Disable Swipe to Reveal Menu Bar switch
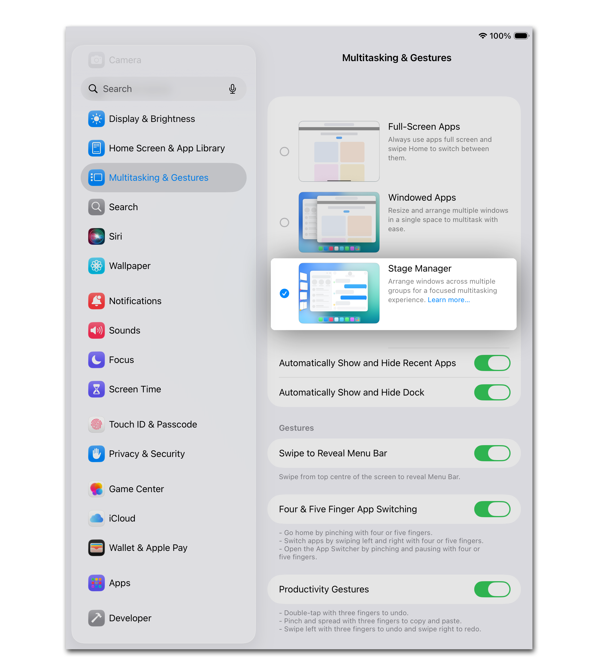This screenshot has width=616, height=672. pyautogui.click(x=492, y=453)
